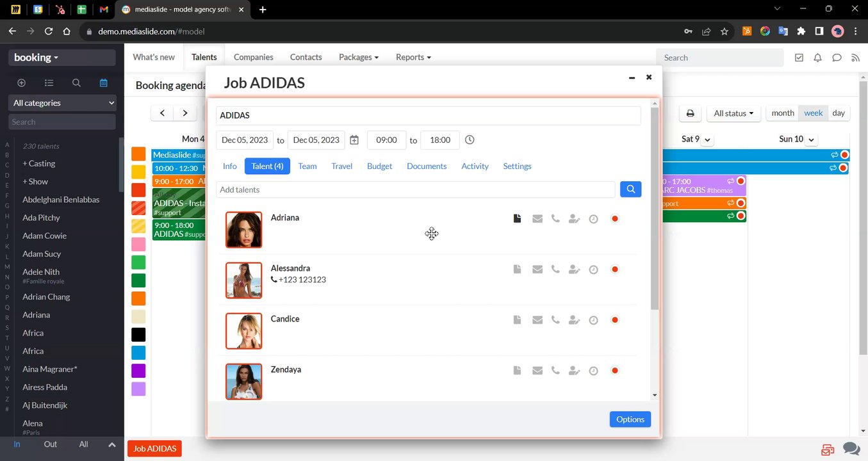Open Contacts page
868x461 pixels.
click(x=306, y=57)
